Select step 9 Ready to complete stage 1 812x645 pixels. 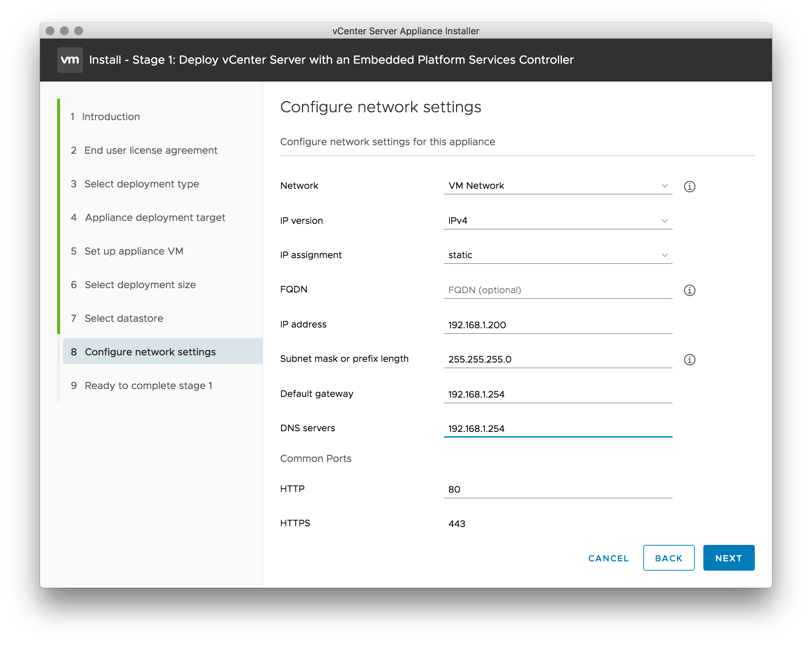click(x=142, y=385)
